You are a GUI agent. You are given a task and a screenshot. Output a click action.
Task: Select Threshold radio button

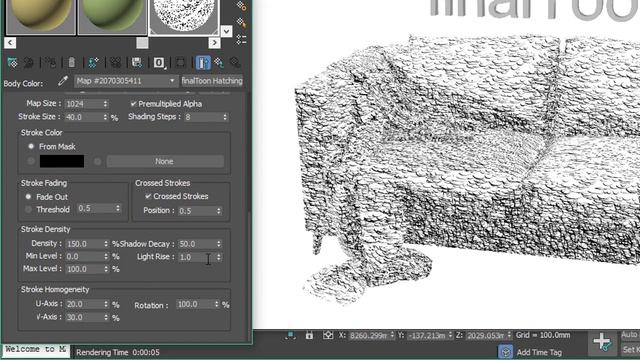(x=28, y=209)
